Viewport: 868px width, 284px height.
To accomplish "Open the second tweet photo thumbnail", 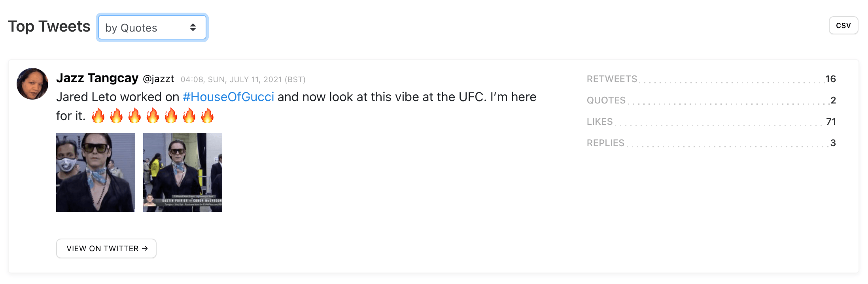I will tap(183, 172).
